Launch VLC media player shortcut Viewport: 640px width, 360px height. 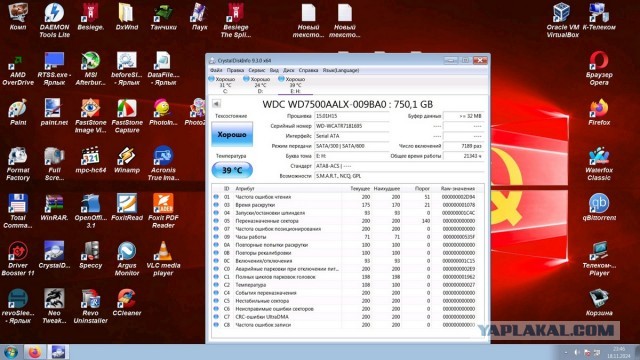tap(163, 259)
